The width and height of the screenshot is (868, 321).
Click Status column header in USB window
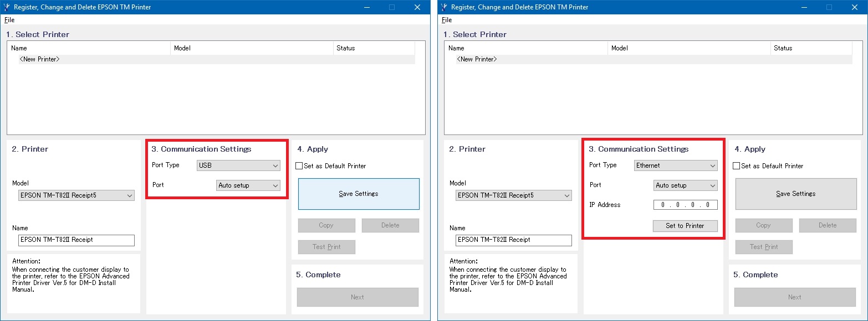click(374, 48)
